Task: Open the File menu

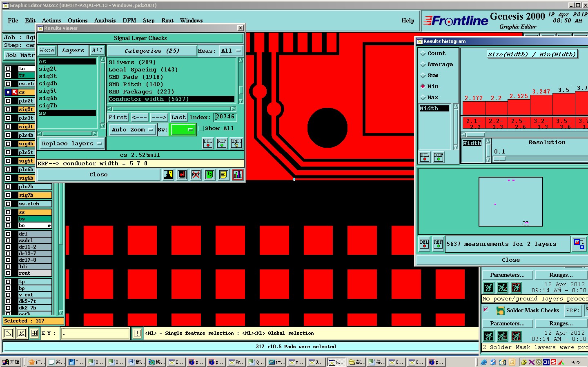Action: coord(13,20)
